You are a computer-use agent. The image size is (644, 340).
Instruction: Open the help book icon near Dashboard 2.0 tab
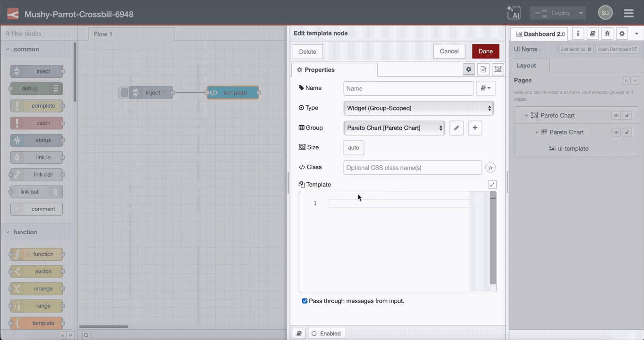tap(593, 34)
